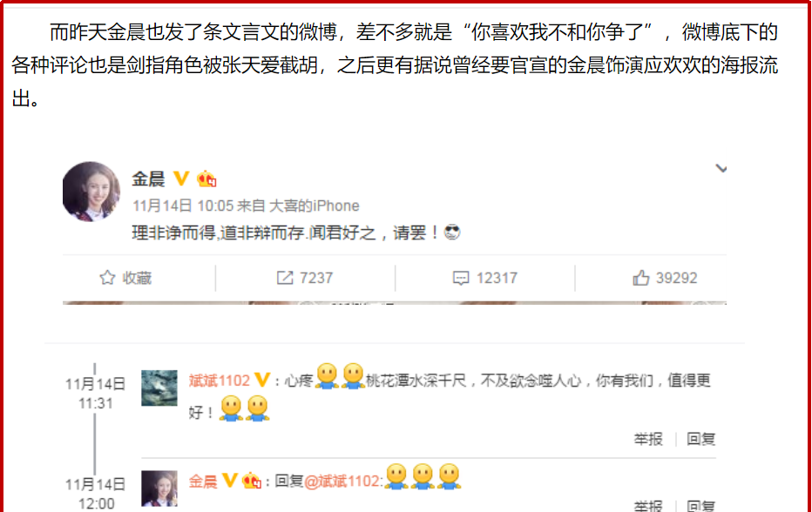812x512 pixels.
Task: Click 斌斌1102's comment avatar
Action: pos(159,387)
